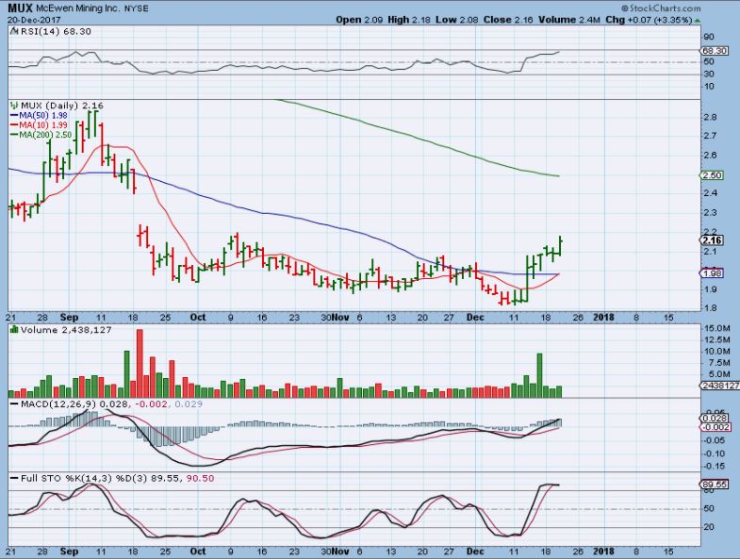Click the 2018 label on price chart axis
740x560 pixels.
[603, 318]
